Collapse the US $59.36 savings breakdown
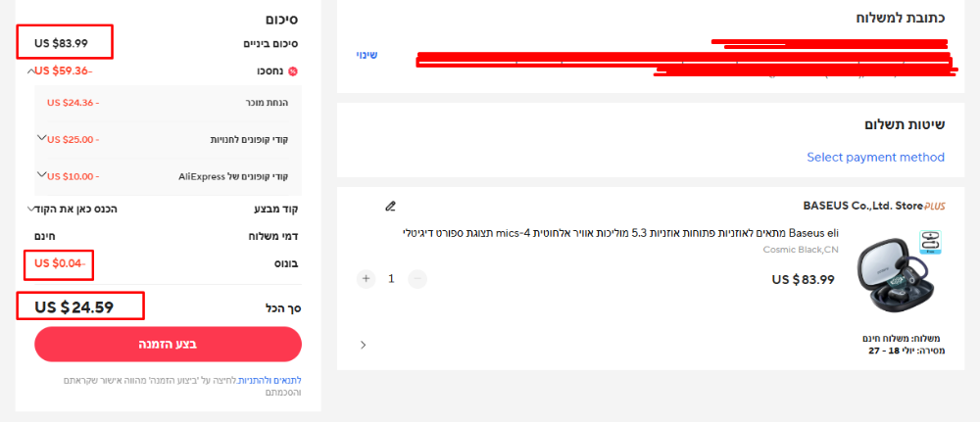The image size is (980, 422). [30, 71]
